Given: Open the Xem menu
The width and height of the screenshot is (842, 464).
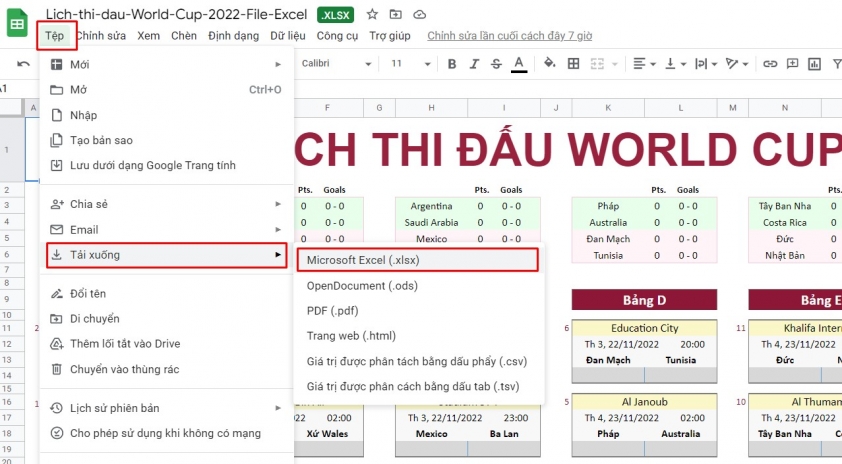Looking at the screenshot, I should (x=148, y=35).
